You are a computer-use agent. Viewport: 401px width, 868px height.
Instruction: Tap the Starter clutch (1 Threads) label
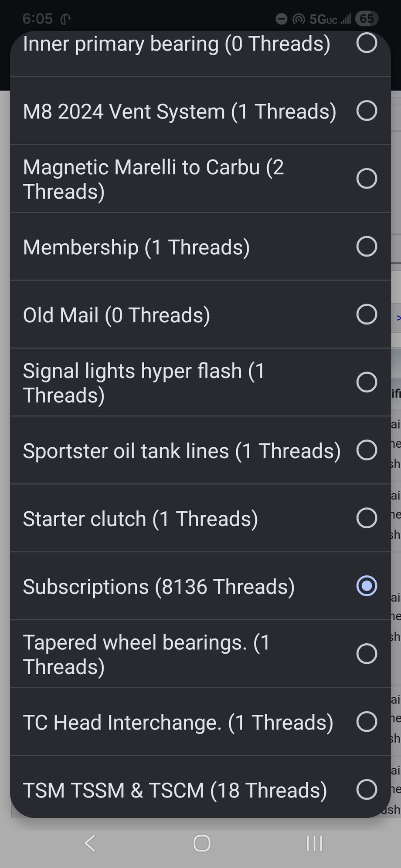140,519
